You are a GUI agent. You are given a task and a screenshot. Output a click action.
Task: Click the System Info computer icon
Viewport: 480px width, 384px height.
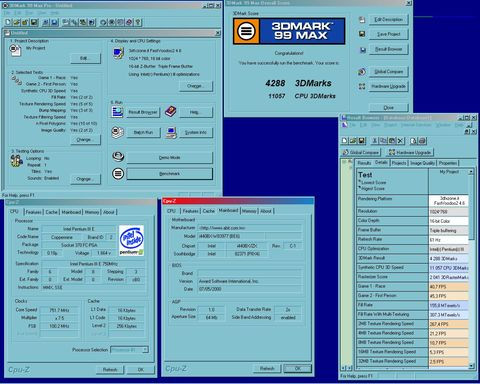click(x=171, y=132)
